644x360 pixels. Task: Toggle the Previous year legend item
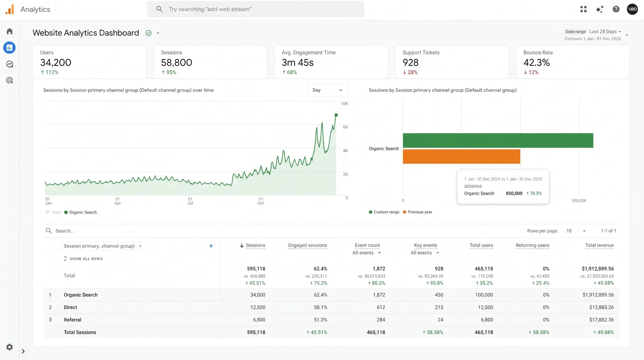pos(417,212)
